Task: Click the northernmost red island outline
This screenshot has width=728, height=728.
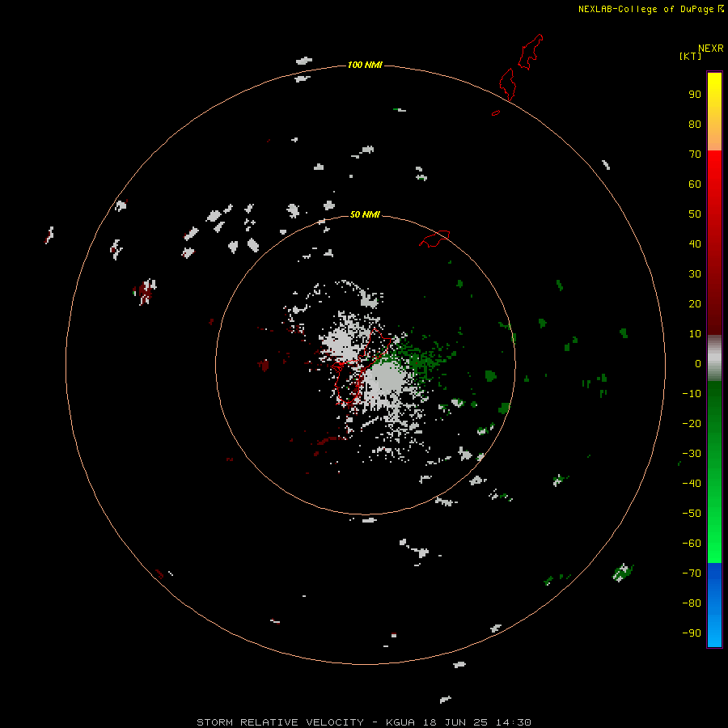Action: [x=530, y=52]
